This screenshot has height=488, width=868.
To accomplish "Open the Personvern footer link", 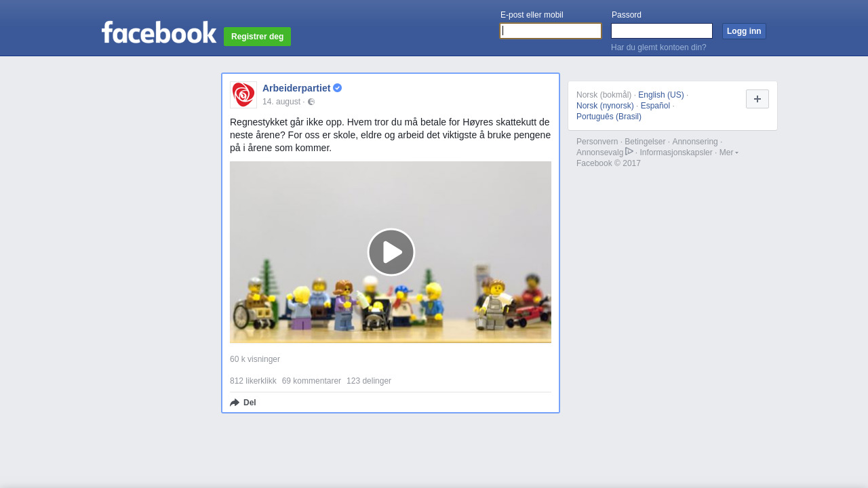I will 597,142.
